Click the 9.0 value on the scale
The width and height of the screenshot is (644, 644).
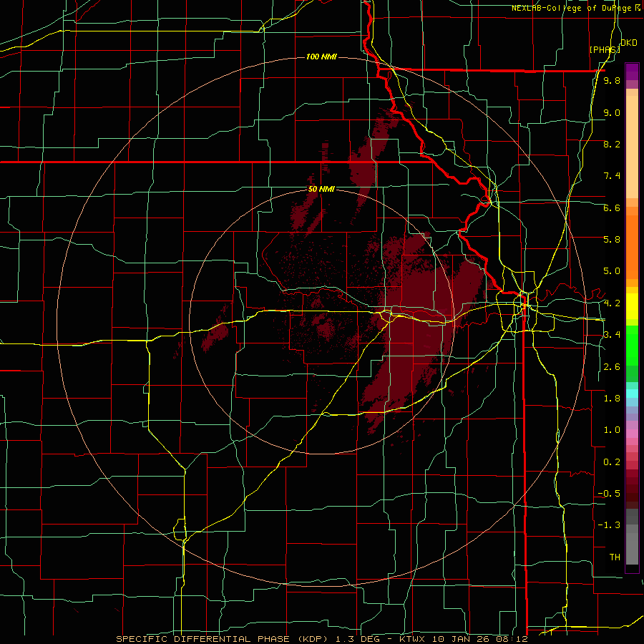click(612, 112)
